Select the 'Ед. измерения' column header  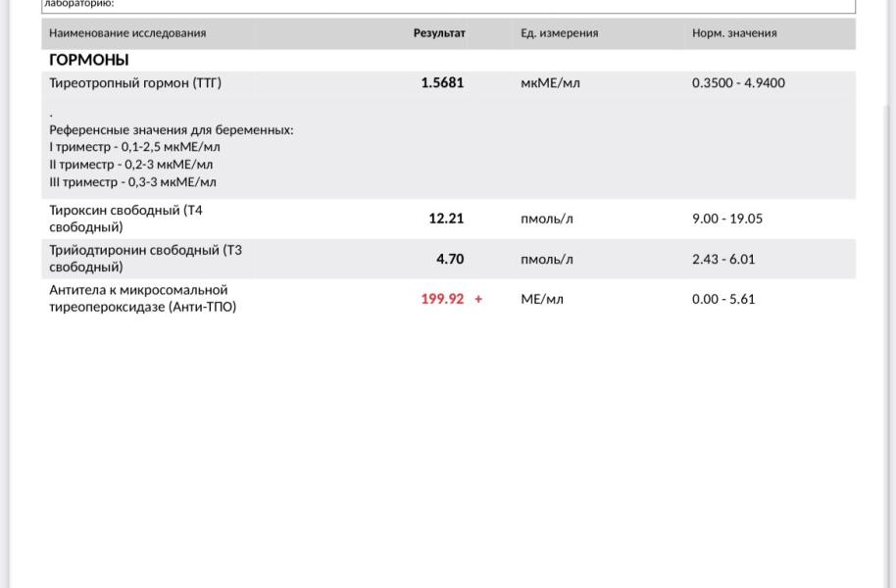[x=559, y=33]
